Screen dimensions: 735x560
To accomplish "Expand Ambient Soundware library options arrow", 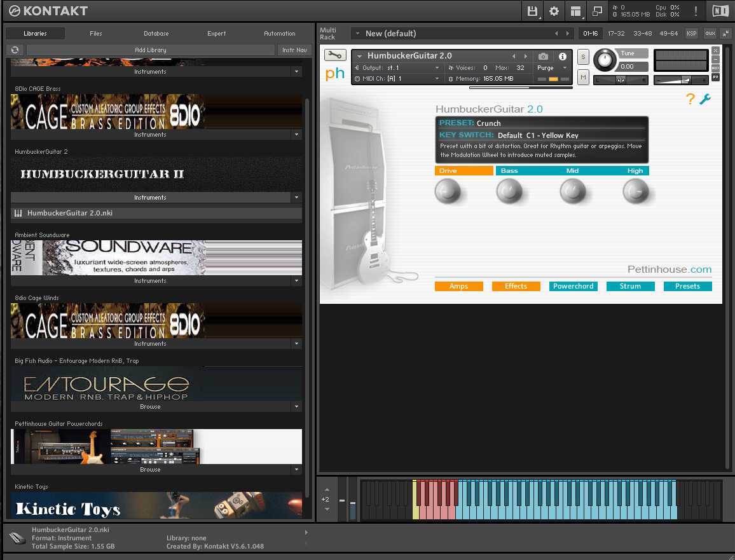I will 296,281.
